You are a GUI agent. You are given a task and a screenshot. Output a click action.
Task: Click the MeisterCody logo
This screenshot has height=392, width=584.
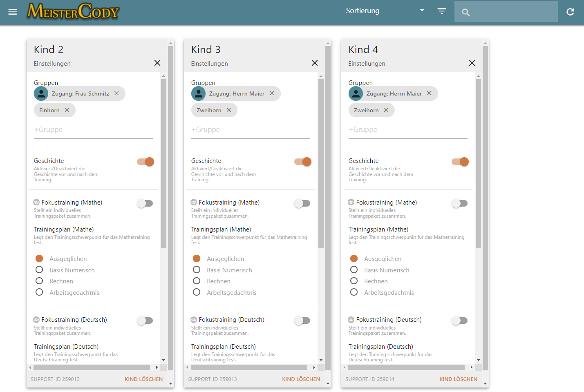73,11
